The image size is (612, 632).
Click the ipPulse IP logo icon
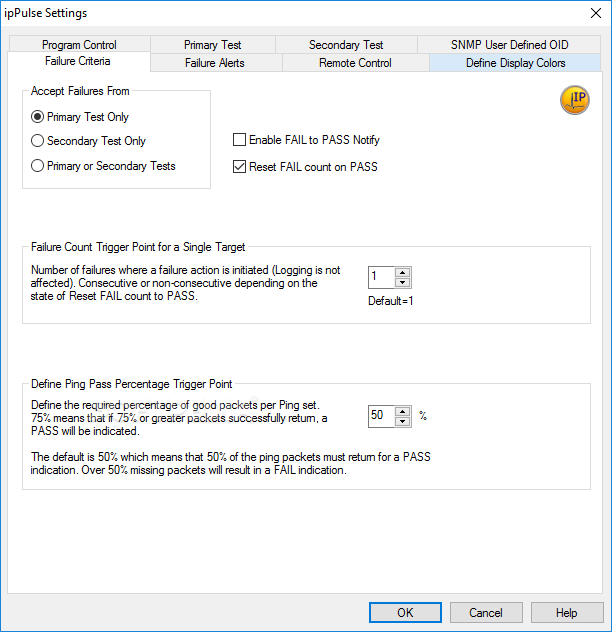click(575, 100)
